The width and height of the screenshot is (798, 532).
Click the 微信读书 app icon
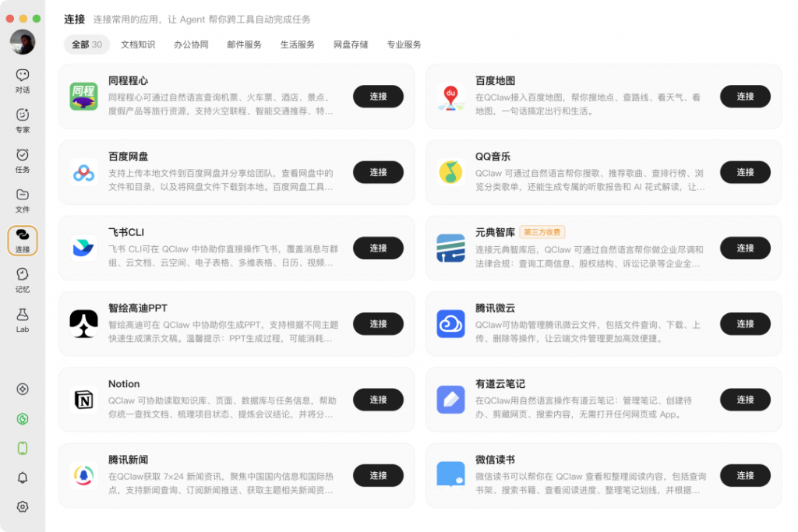coord(450,475)
